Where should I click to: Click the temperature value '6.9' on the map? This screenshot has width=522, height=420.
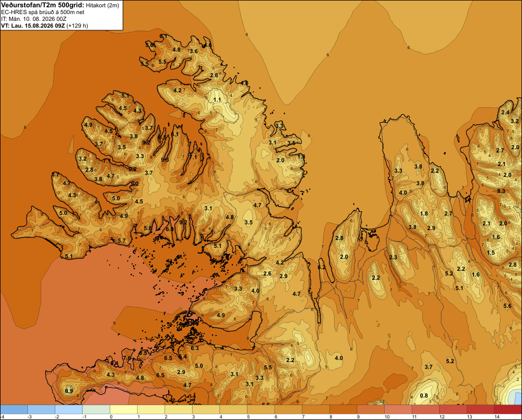(170, 229)
